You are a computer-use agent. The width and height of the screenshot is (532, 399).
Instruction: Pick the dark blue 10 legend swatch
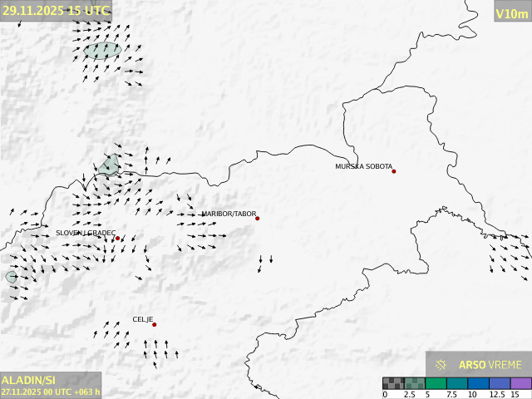pyautogui.click(x=478, y=383)
